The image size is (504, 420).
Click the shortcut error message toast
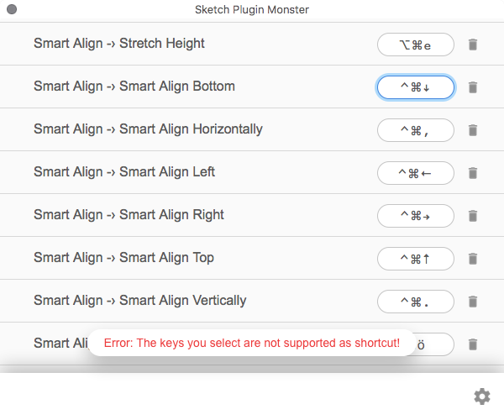pos(252,343)
